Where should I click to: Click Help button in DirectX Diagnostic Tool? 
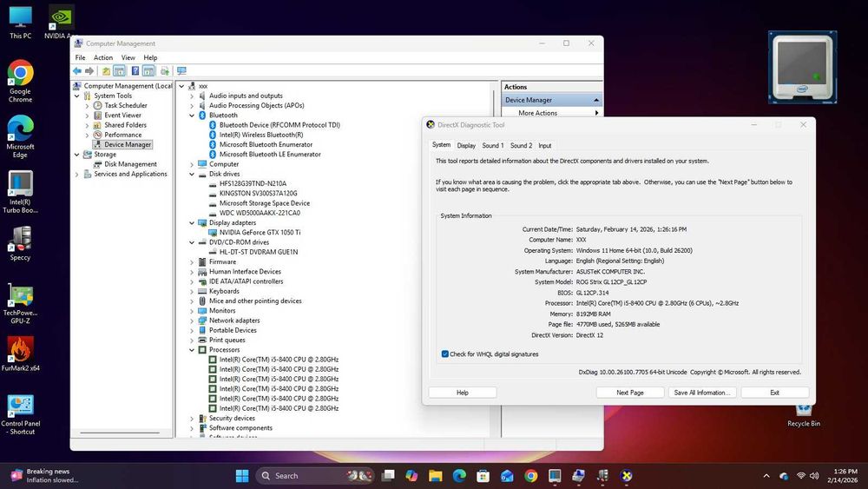coord(463,393)
